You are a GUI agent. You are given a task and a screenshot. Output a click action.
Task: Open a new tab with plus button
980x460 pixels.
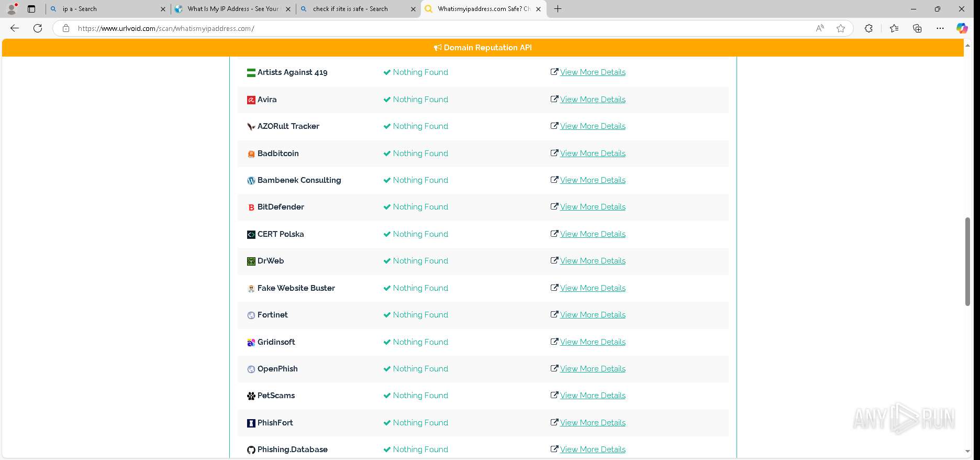[x=558, y=9]
